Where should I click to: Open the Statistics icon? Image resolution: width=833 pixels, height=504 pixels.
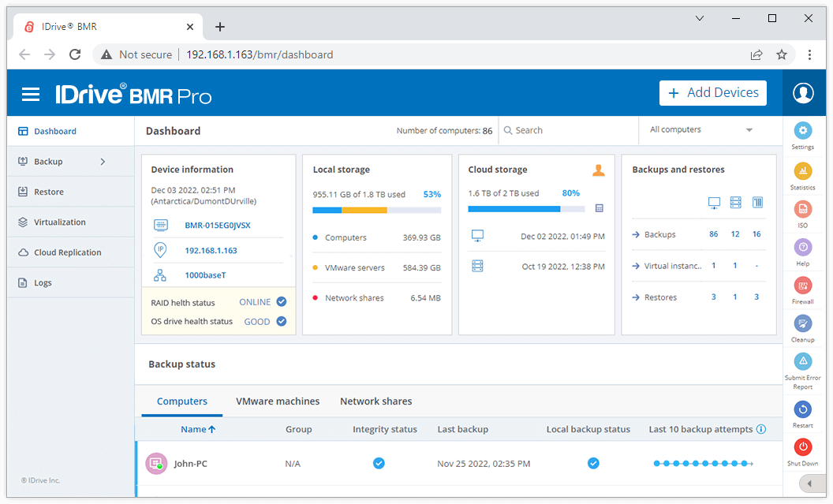(x=803, y=171)
